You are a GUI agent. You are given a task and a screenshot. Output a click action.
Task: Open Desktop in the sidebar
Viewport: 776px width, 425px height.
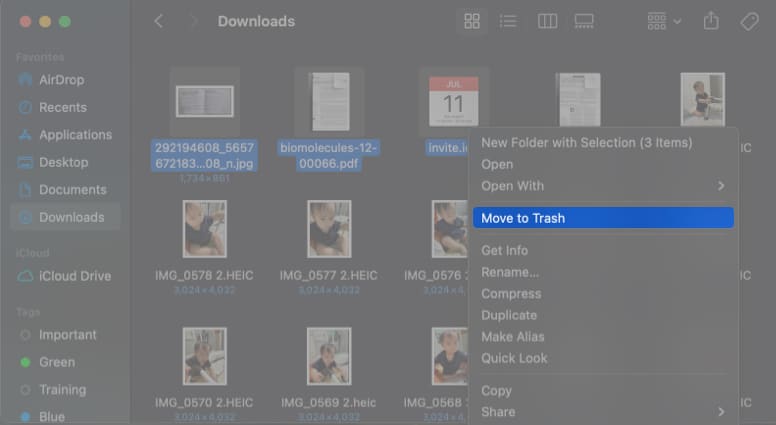point(65,162)
